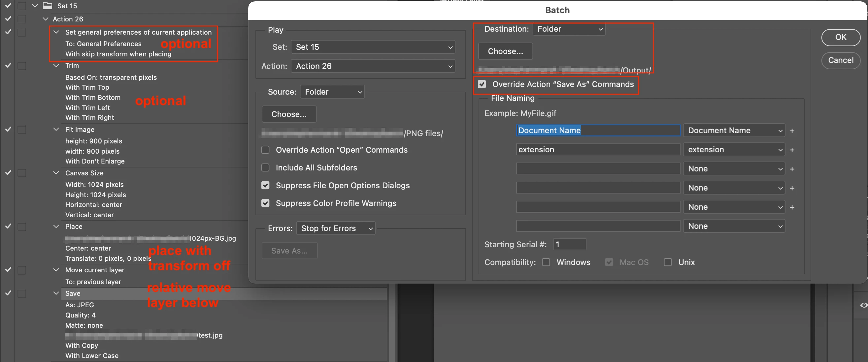Click the eye icon at right edge
Image resolution: width=868 pixels, height=362 pixels.
click(x=863, y=305)
